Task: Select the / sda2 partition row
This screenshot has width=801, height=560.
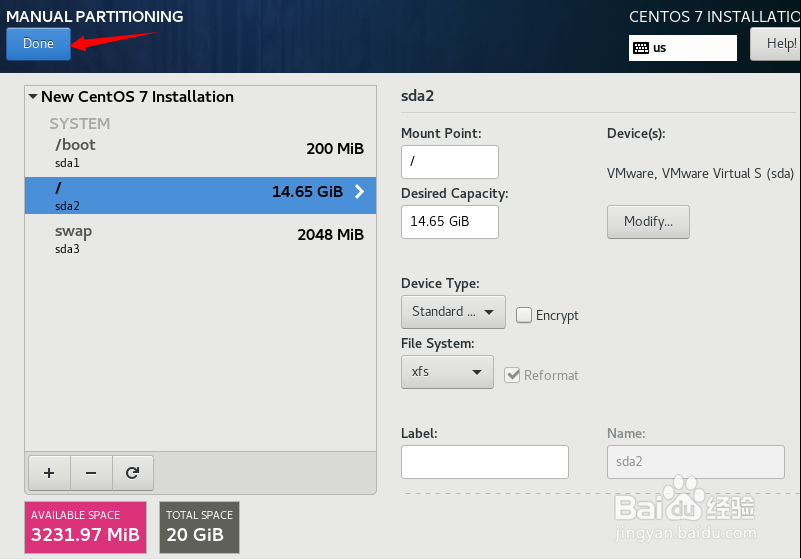Action: click(200, 195)
